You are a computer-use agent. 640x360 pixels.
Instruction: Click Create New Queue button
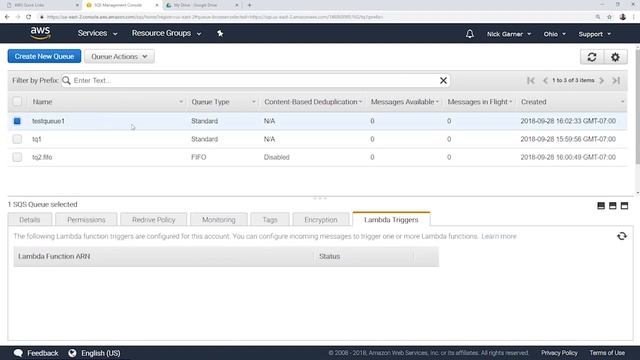click(44, 56)
